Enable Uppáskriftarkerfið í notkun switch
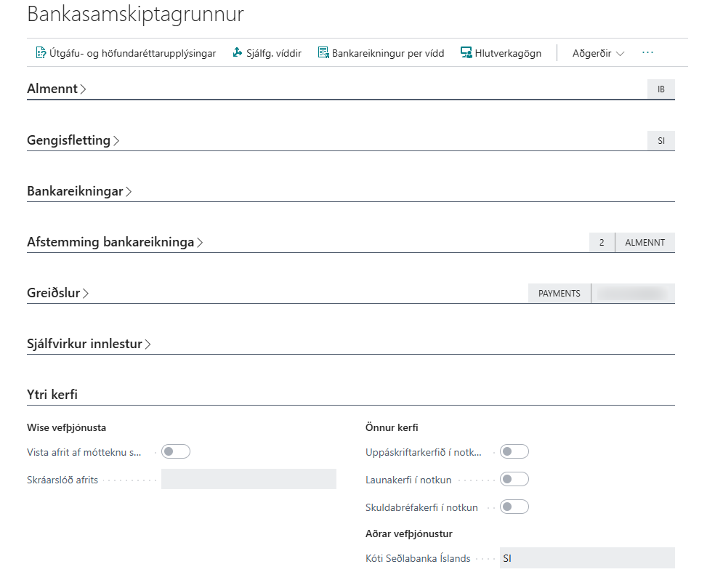 [514, 452]
